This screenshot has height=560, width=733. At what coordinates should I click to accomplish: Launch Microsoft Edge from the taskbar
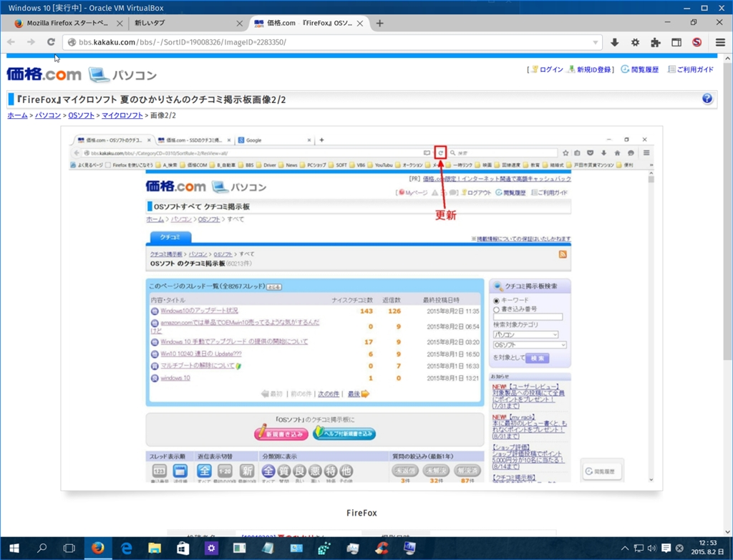[x=127, y=548]
